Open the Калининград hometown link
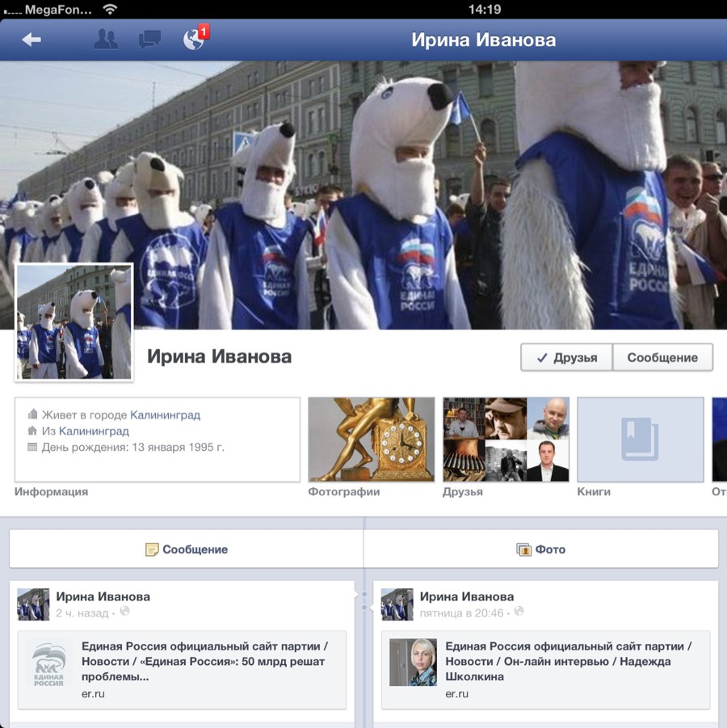727x728 pixels. click(x=94, y=431)
